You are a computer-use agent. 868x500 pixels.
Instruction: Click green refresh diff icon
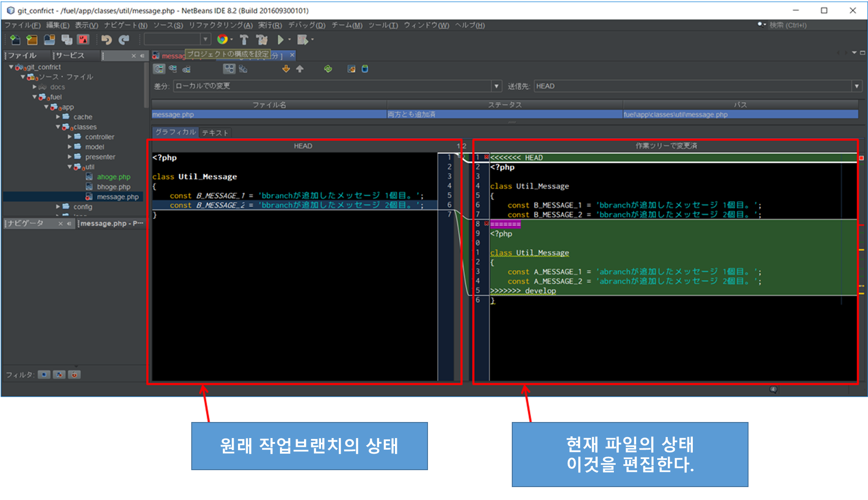coord(328,69)
